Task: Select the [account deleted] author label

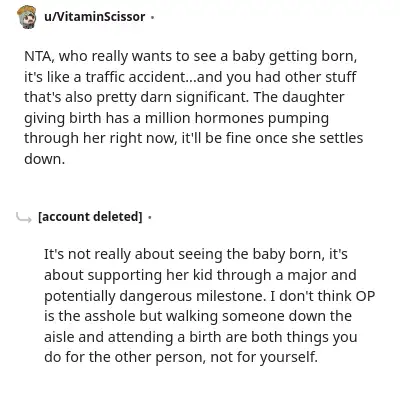Action: click(90, 217)
